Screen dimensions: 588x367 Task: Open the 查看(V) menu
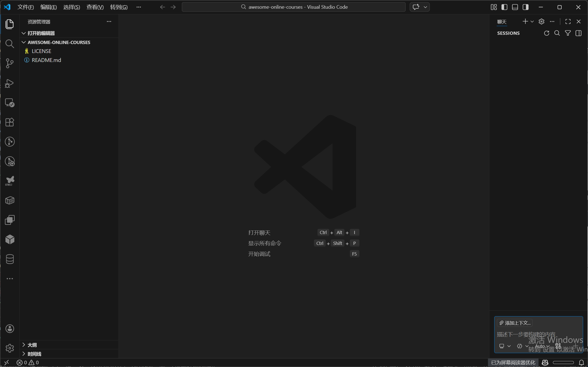coord(94,7)
